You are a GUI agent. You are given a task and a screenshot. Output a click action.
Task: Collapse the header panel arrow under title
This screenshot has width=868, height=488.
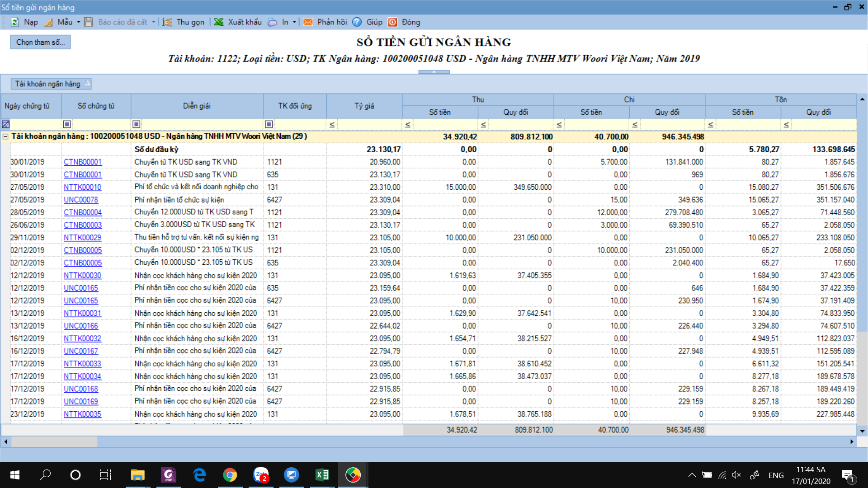[434, 72]
